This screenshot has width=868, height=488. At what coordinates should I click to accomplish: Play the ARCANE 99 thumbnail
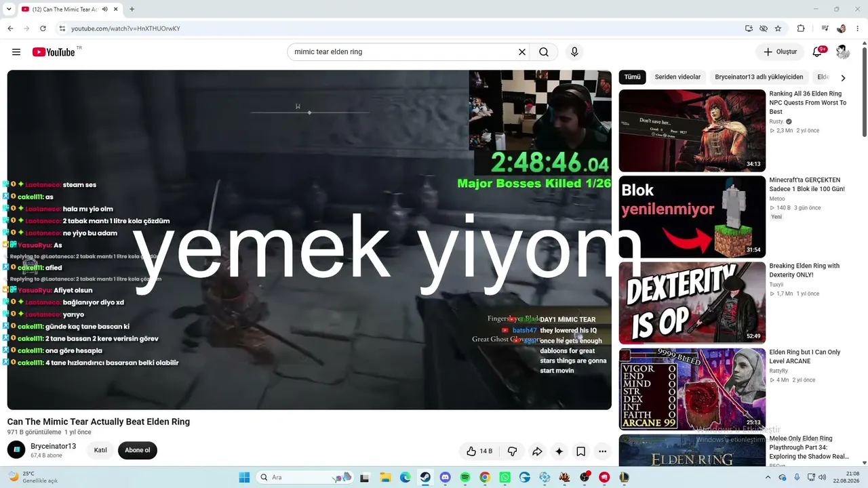click(692, 389)
